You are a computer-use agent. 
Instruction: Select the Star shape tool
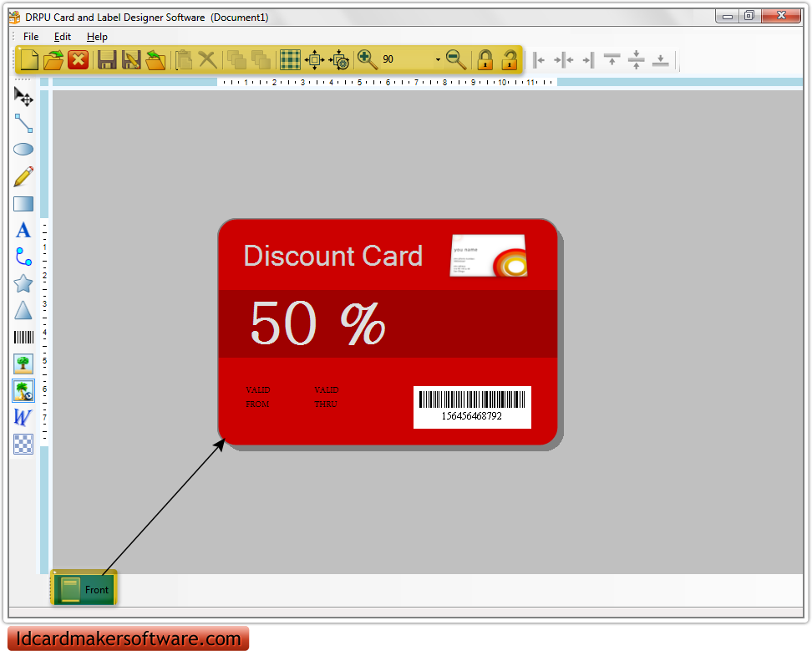point(23,283)
